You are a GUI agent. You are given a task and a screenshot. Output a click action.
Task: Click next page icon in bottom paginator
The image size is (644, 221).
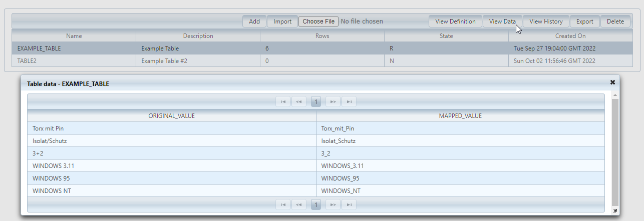tap(333, 204)
